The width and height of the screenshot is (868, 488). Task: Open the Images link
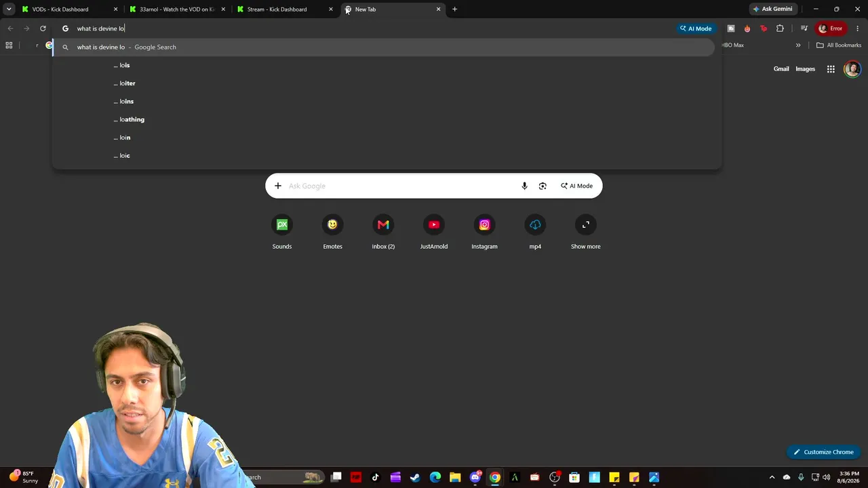click(805, 68)
